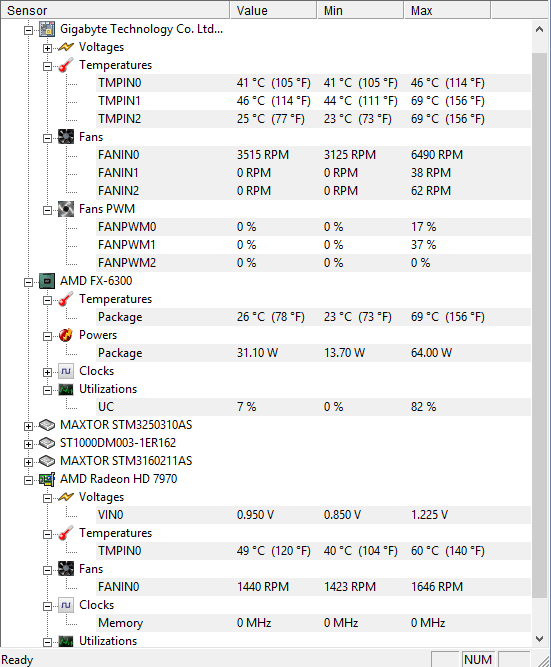Collapse the Gigabyte Technology tree node
This screenshot has width=551, height=667.
pos(28,30)
